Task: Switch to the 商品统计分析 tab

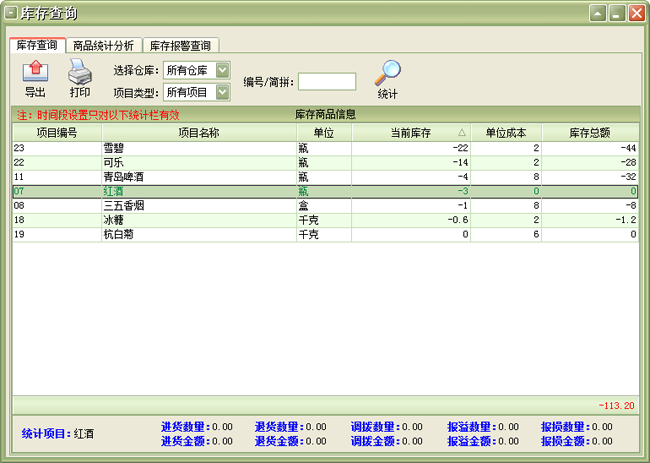Action: pos(105,46)
